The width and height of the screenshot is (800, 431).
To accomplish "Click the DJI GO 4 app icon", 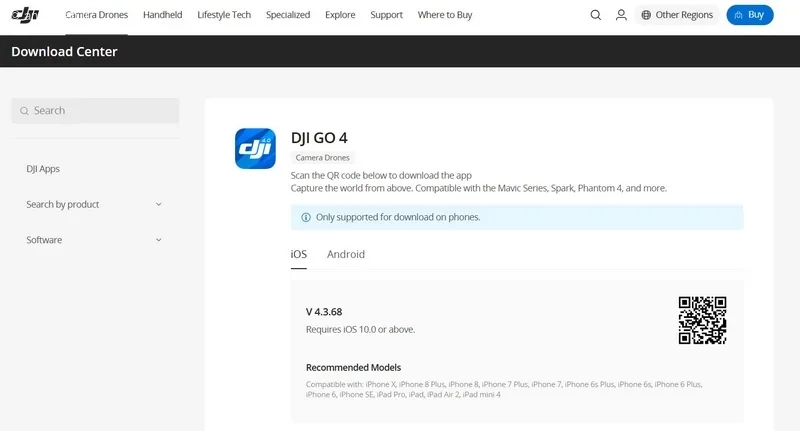I will click(255, 148).
